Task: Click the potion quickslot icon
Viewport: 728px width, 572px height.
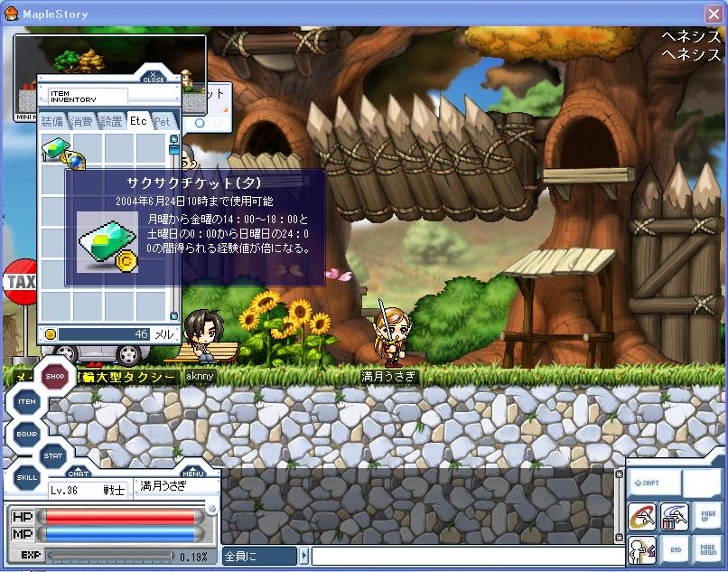Action: pos(674,517)
